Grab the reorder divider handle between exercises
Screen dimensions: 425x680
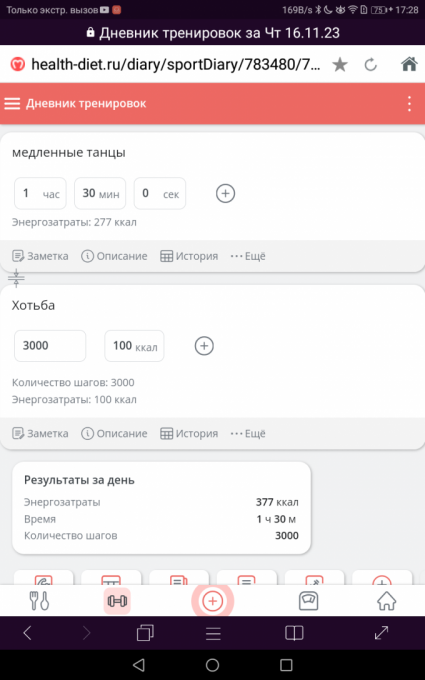click(x=16, y=278)
